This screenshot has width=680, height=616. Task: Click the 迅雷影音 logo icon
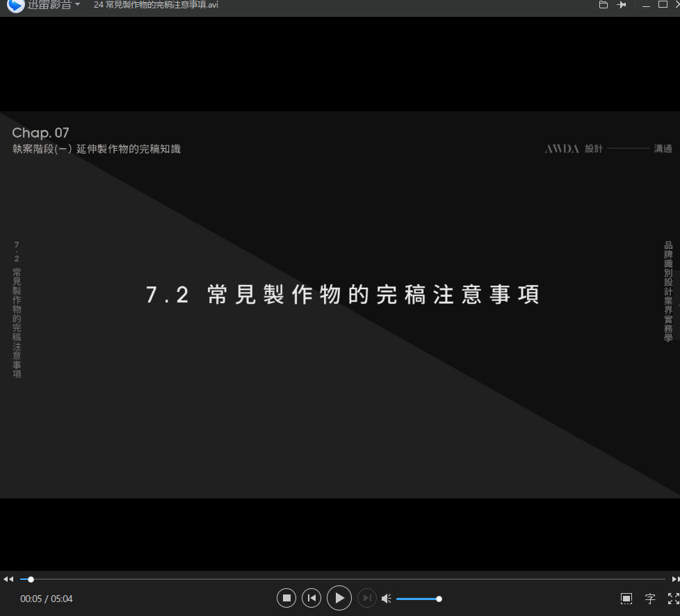(x=15, y=5)
